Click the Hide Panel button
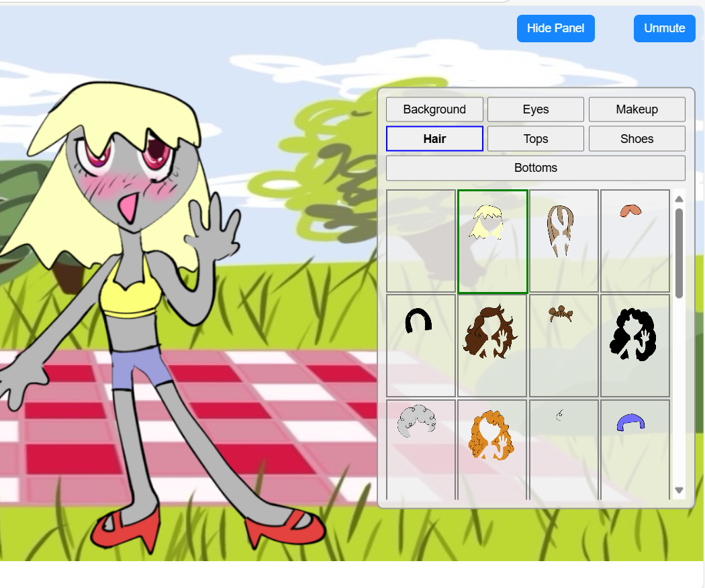 coord(555,28)
